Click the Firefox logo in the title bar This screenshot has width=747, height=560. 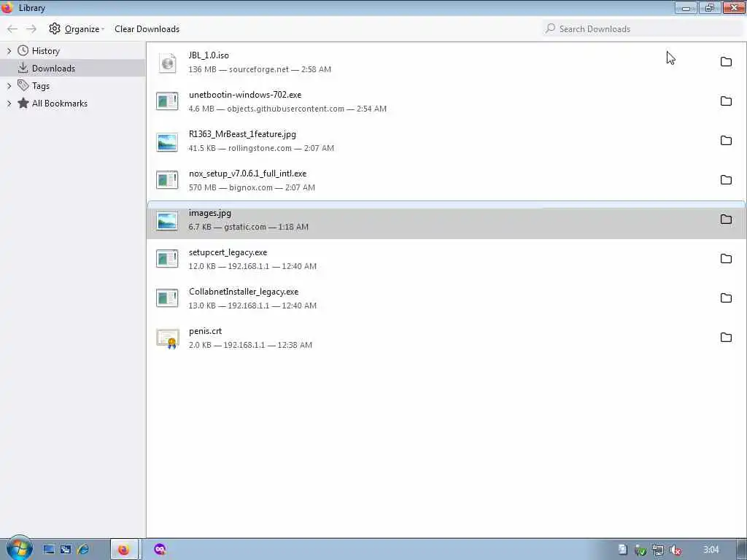7,7
